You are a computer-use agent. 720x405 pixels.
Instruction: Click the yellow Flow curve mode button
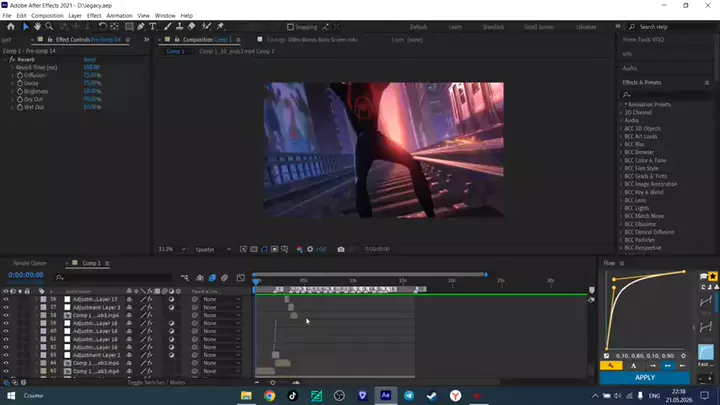pos(611,366)
